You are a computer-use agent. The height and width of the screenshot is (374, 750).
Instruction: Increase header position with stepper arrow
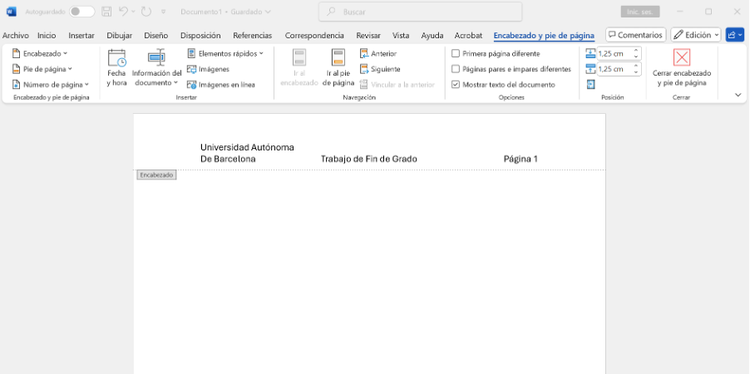[636, 50]
